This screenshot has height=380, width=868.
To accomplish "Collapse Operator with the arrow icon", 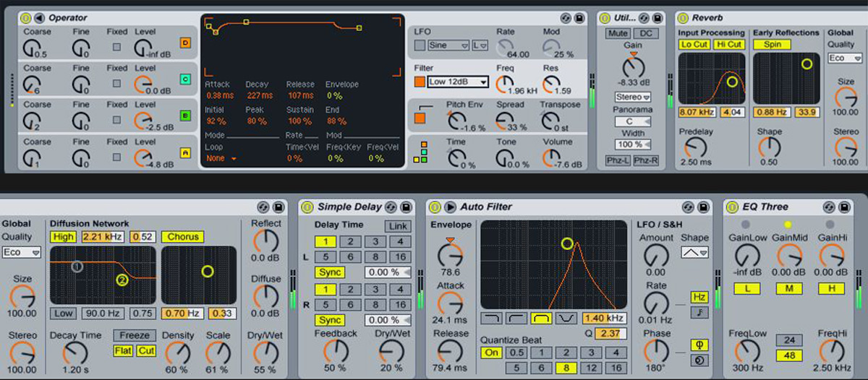I will [x=39, y=17].
